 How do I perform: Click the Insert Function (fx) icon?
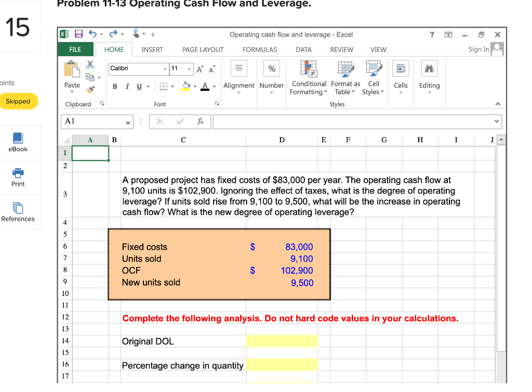(201, 121)
